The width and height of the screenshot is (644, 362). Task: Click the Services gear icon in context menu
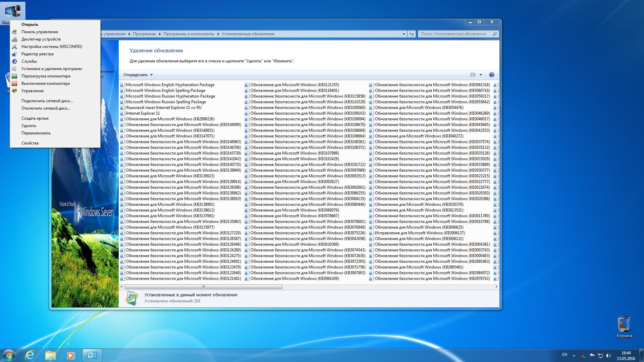pos(14,61)
